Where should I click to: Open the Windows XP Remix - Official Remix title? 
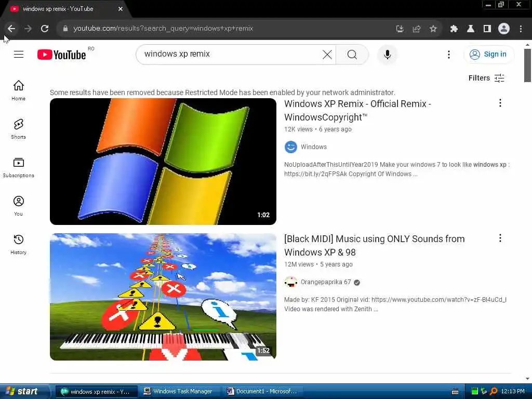(x=357, y=111)
